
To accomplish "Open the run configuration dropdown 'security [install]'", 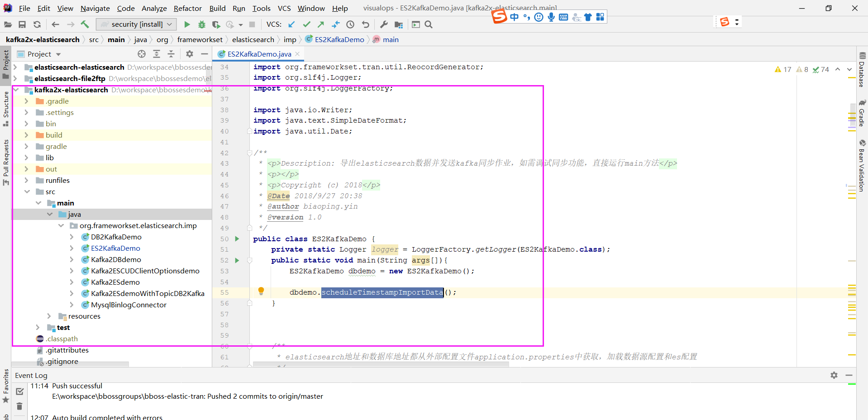I will (137, 24).
